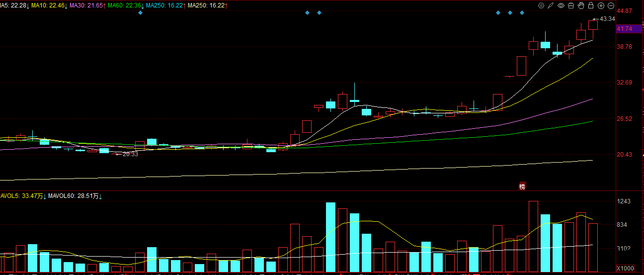Zoom in with the plus icon
The image size is (644, 275).
(x=601, y=5)
